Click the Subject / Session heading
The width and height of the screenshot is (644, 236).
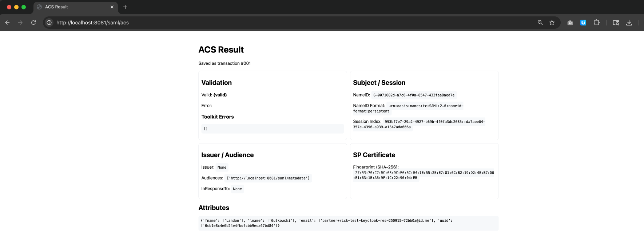click(x=379, y=83)
